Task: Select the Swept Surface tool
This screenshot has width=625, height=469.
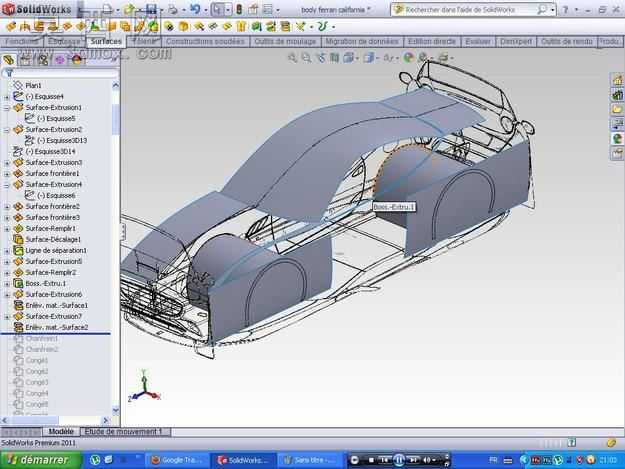Action: point(39,27)
